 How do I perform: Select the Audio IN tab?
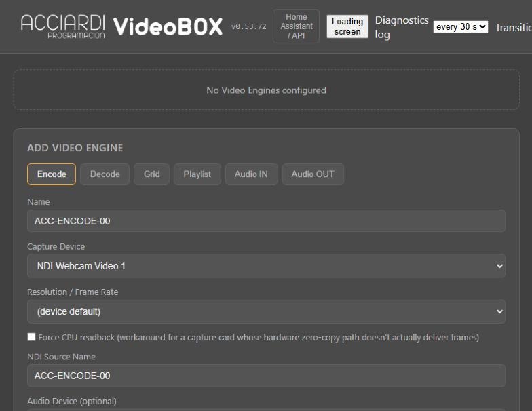251,174
